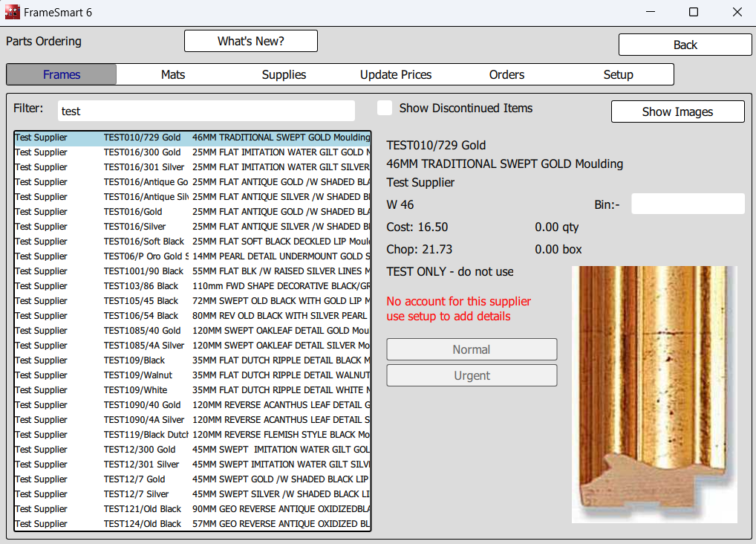The height and width of the screenshot is (544, 756).
Task: Click the Normal order button
Action: [x=472, y=349]
